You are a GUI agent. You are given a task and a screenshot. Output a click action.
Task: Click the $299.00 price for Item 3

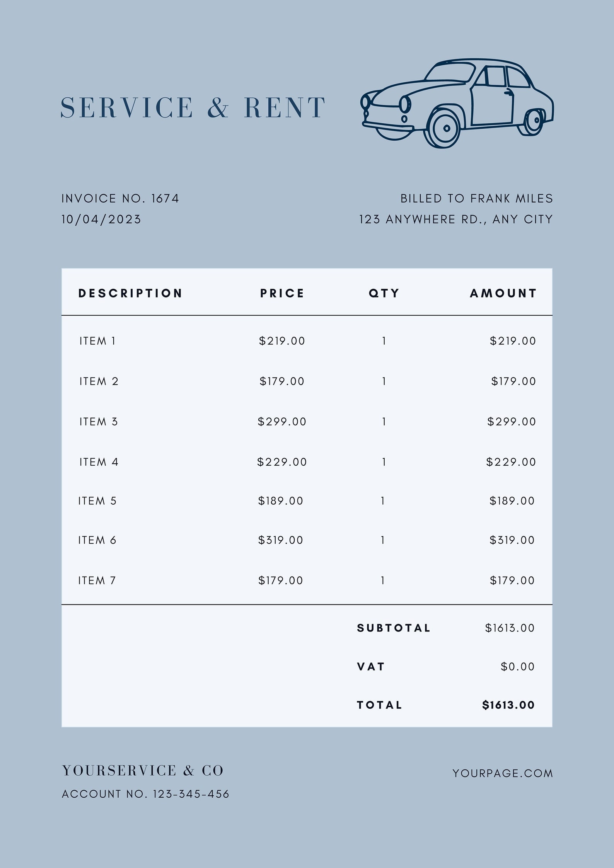pos(282,422)
